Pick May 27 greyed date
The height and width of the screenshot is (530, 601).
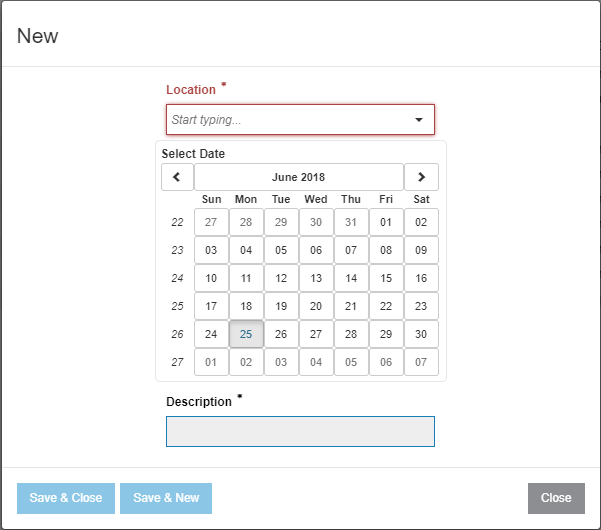point(211,222)
